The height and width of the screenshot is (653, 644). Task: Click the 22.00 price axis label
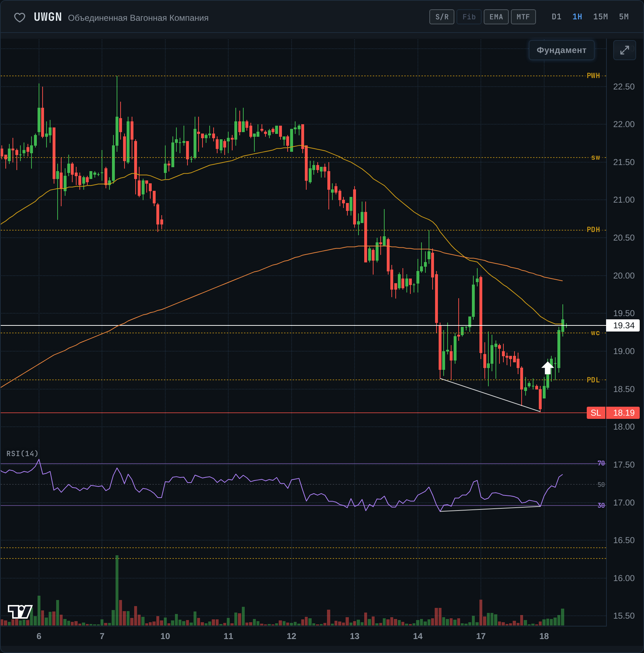point(624,124)
